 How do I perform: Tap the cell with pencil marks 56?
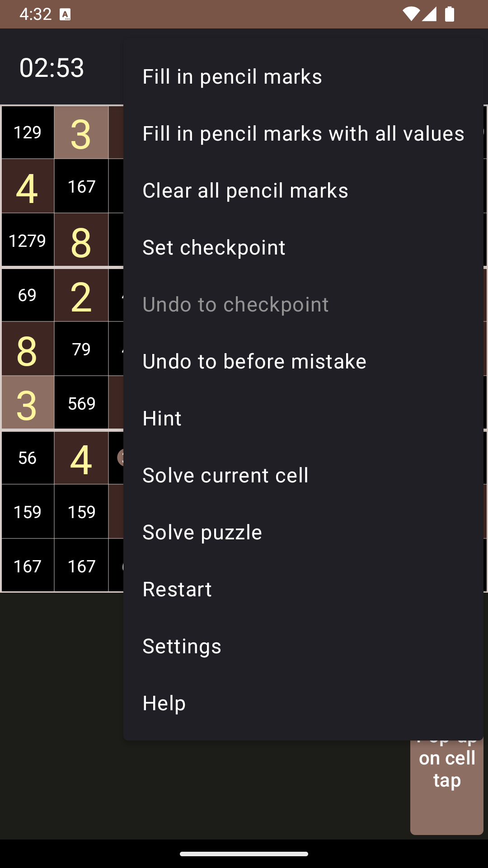pyautogui.click(x=28, y=458)
